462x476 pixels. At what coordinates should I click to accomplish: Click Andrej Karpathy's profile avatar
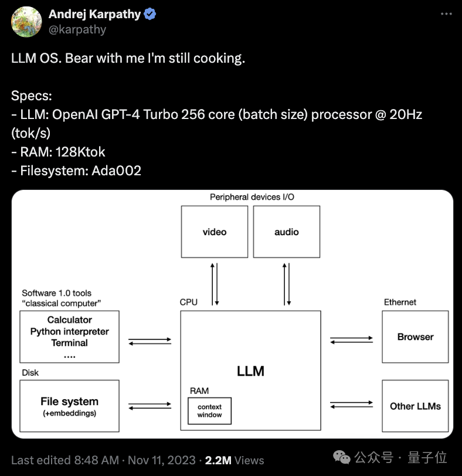click(26, 22)
